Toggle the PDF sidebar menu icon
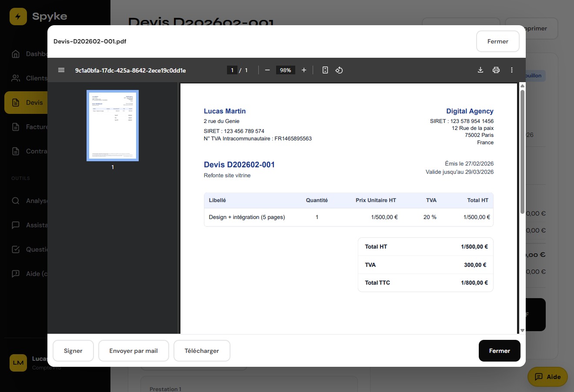 61,70
